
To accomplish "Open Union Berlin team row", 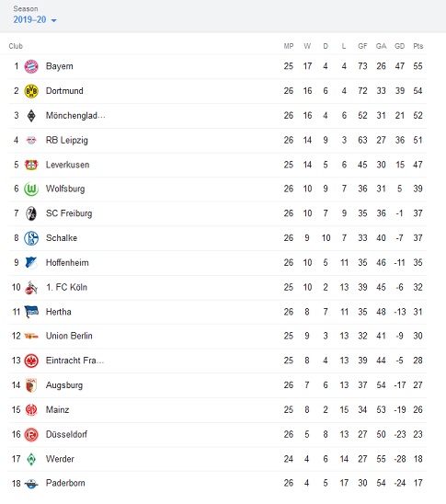I will tap(218, 336).
